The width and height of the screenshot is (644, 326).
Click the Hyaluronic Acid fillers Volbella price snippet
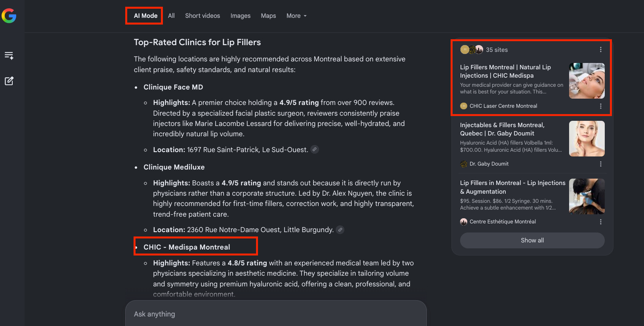click(x=511, y=147)
